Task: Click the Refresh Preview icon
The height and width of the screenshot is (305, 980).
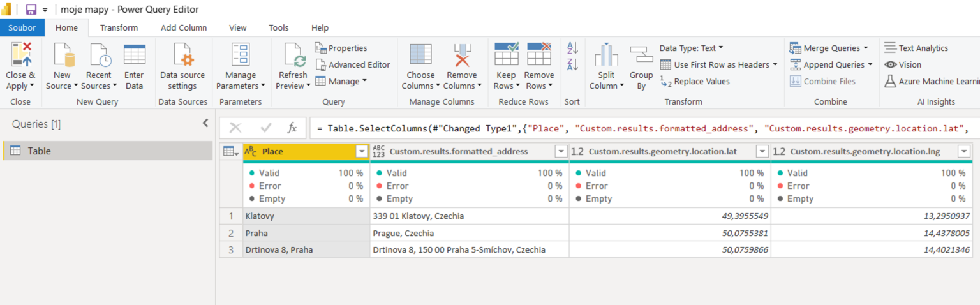Action: tap(295, 55)
